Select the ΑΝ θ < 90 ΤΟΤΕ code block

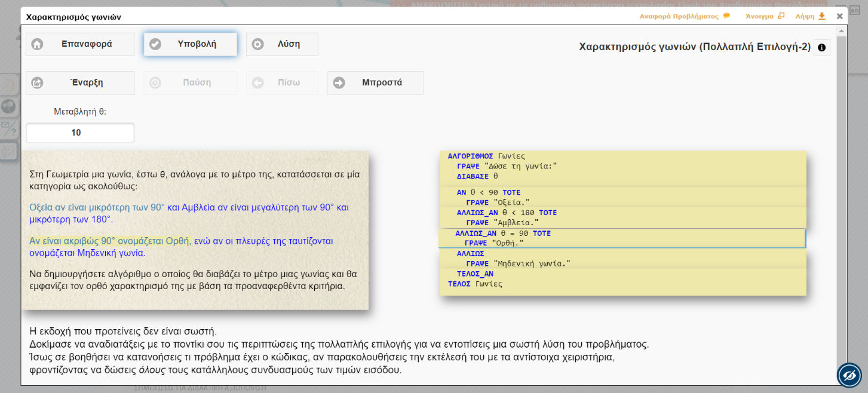(x=621, y=197)
